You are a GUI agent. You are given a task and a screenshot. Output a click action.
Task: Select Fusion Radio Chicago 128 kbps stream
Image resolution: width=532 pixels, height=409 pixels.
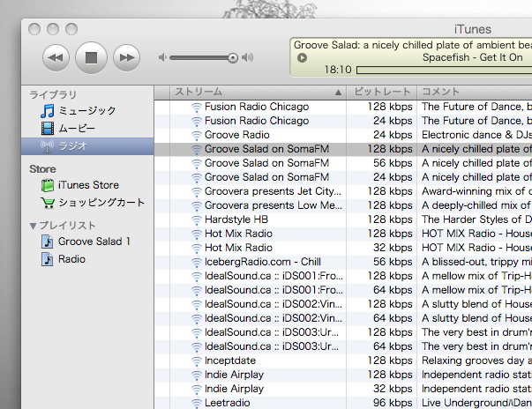pos(343,107)
